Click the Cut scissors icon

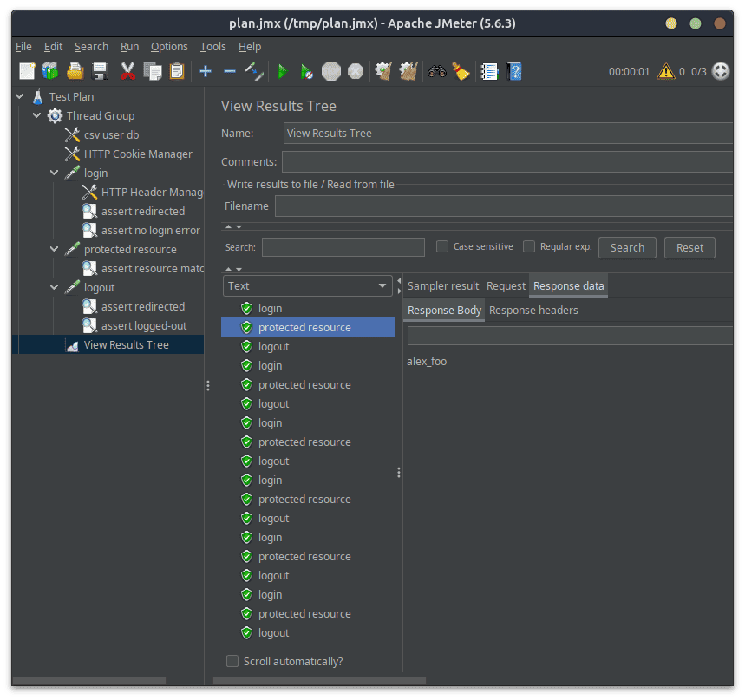click(128, 71)
